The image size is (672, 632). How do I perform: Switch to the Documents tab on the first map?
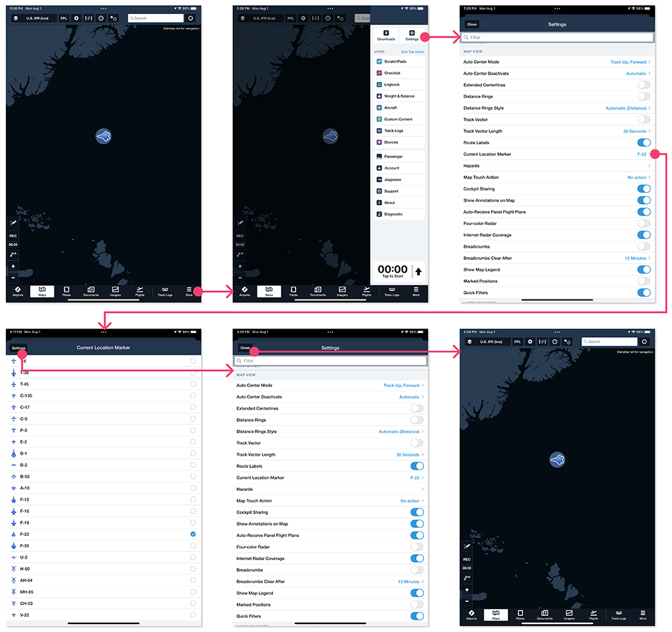pyautogui.click(x=91, y=291)
